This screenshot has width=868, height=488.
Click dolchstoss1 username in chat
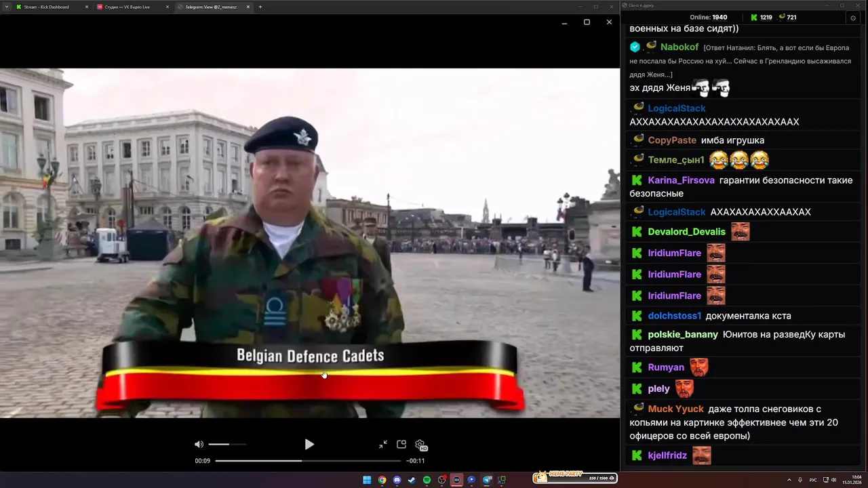coord(675,316)
